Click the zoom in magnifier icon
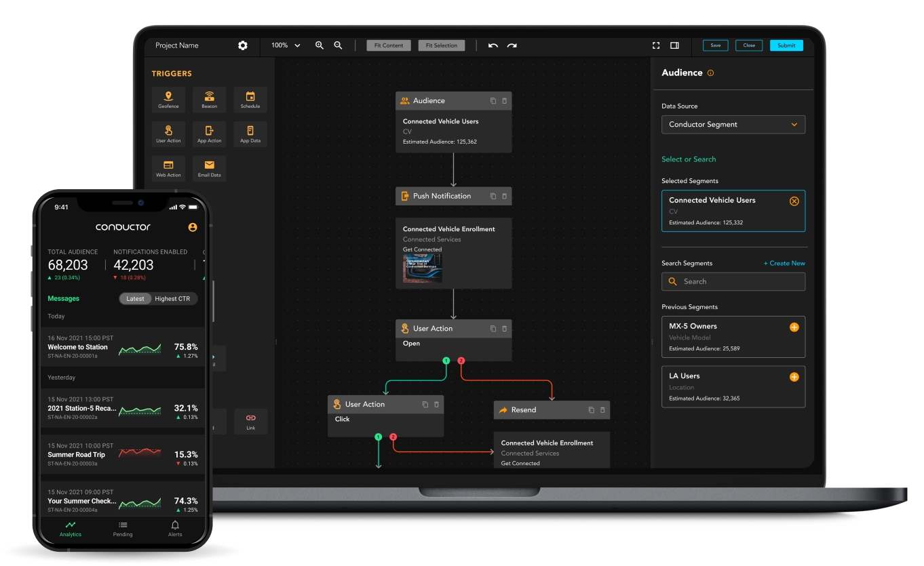 point(320,45)
